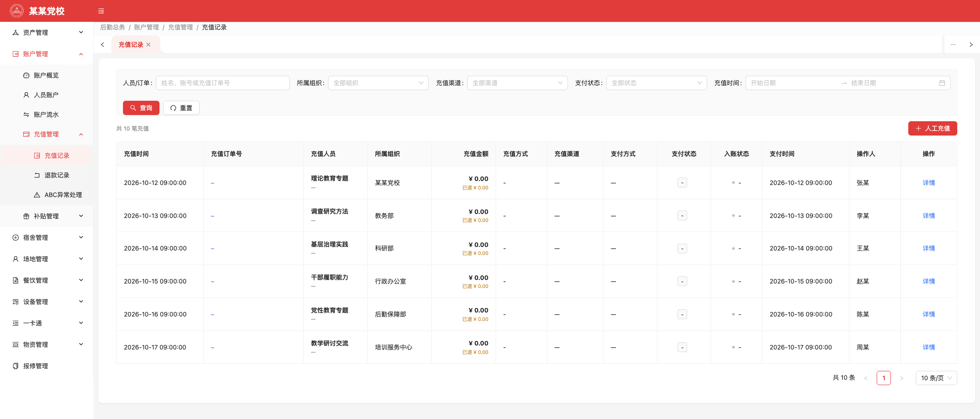
Task: Open 详情 for 2026-10-14 row
Action: pos(929,248)
